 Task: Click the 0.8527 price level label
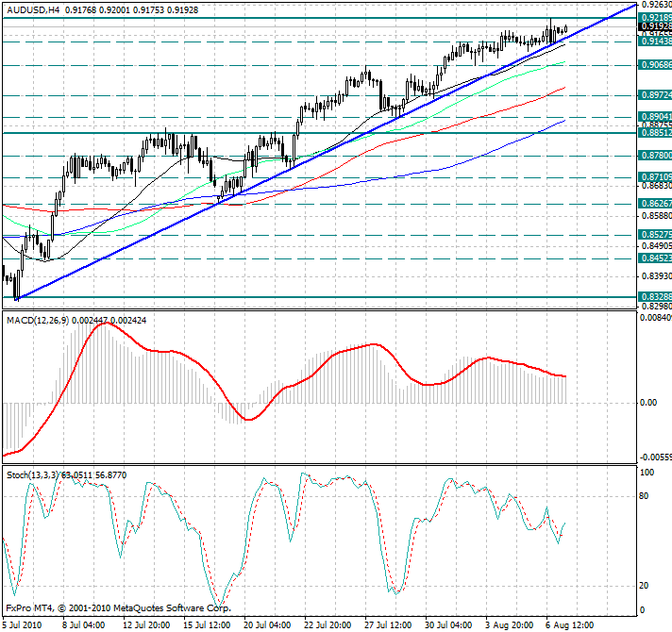click(655, 235)
